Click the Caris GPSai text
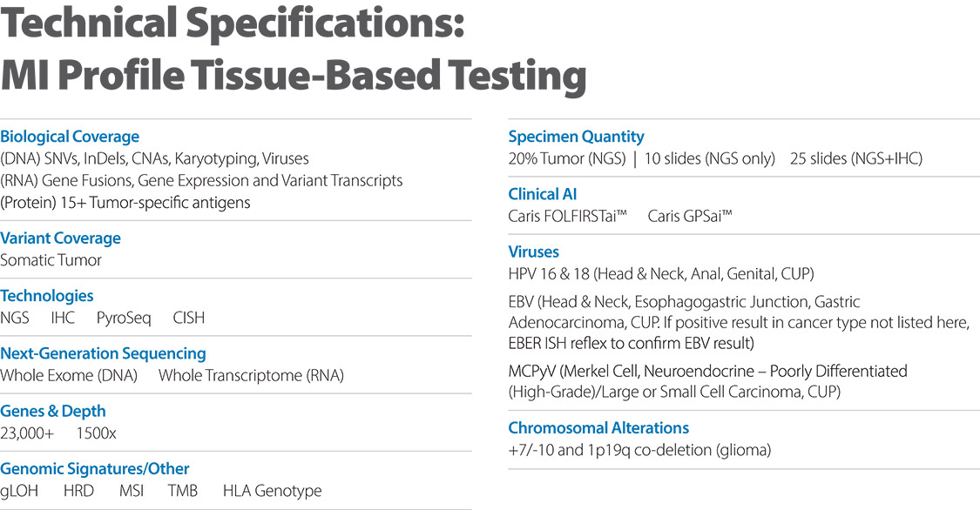The image size is (980, 510). click(690, 216)
